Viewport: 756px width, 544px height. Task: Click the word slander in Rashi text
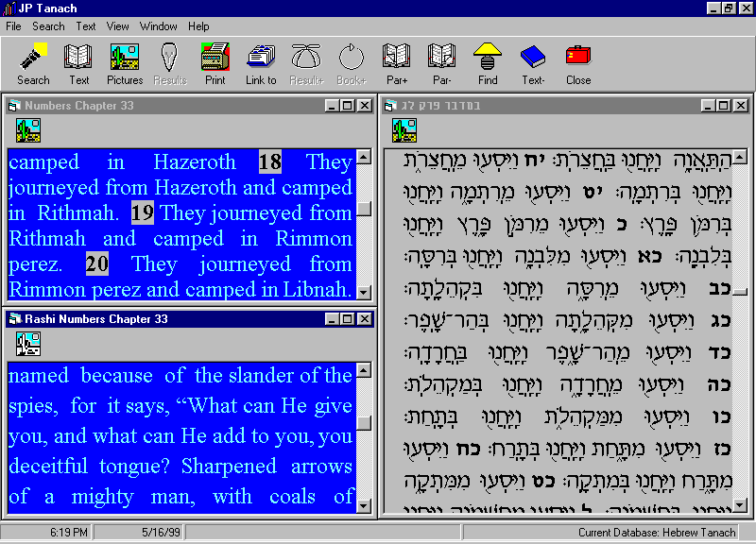point(262,375)
